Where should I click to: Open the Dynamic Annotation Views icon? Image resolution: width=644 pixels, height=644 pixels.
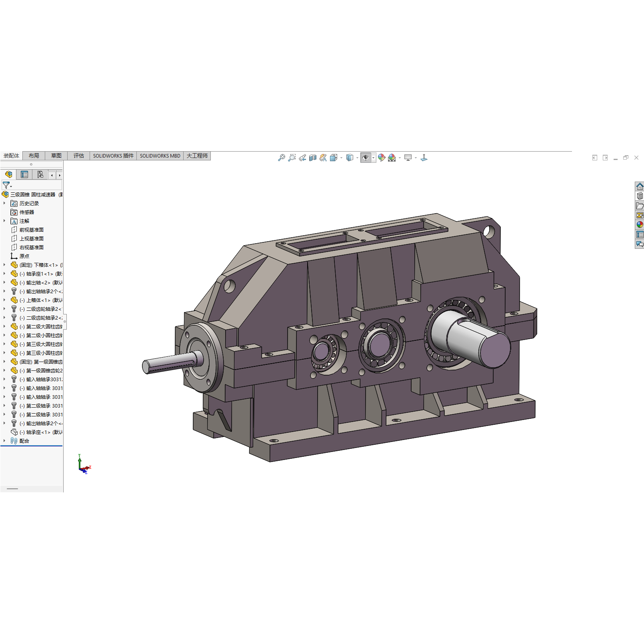pyautogui.click(x=323, y=158)
